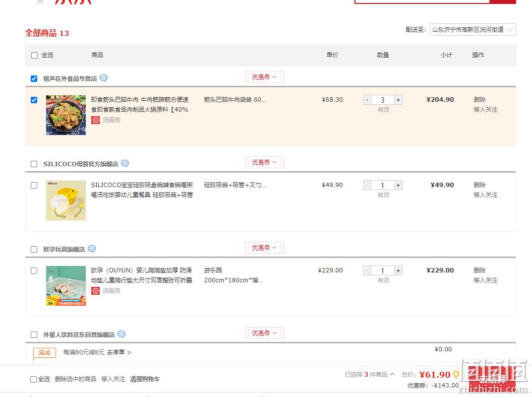Check the SILICOCO silicone bowl item checkbox
This screenshot has width=532, height=398.
[34, 185]
